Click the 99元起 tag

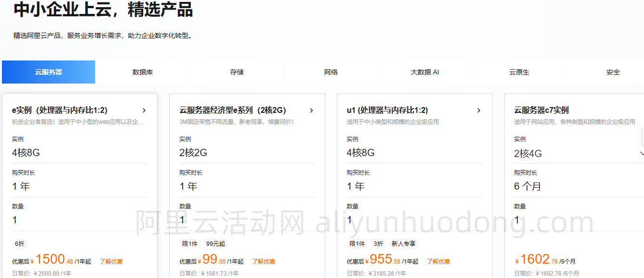[x=215, y=244]
